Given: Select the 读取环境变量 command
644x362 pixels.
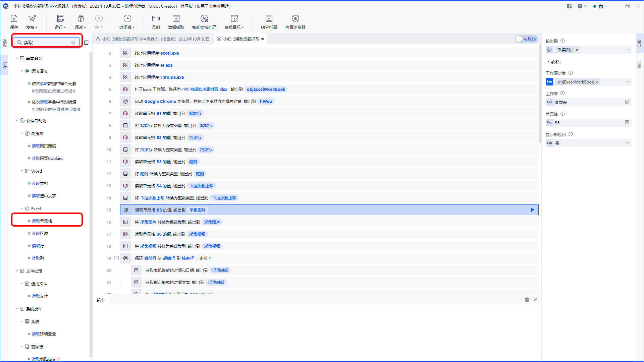Looking at the screenshot, I should pyautogui.click(x=44, y=334).
